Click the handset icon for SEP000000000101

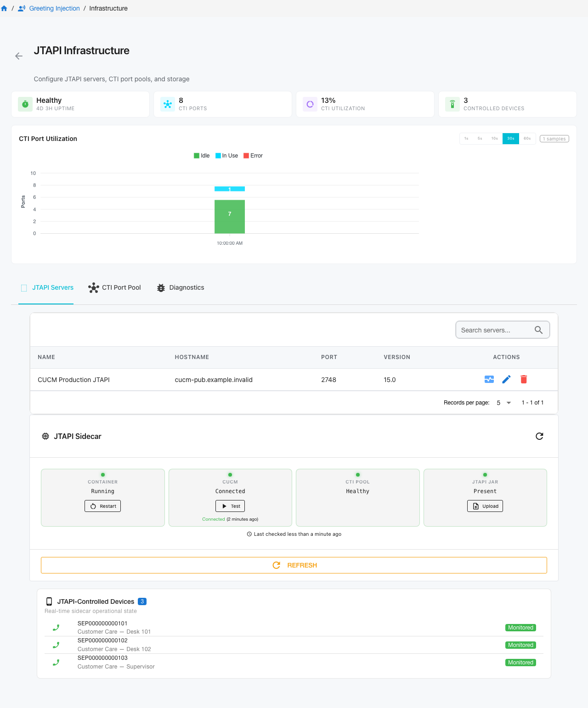click(x=56, y=628)
